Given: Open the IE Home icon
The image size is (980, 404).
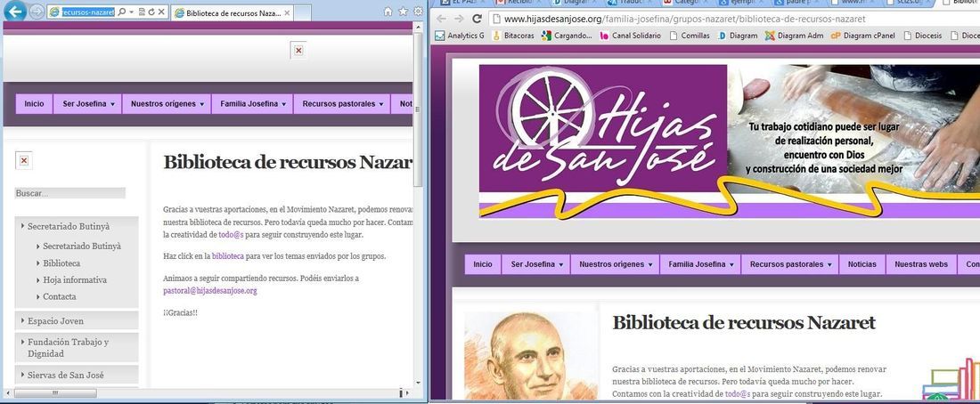Looking at the screenshot, I should 388,12.
